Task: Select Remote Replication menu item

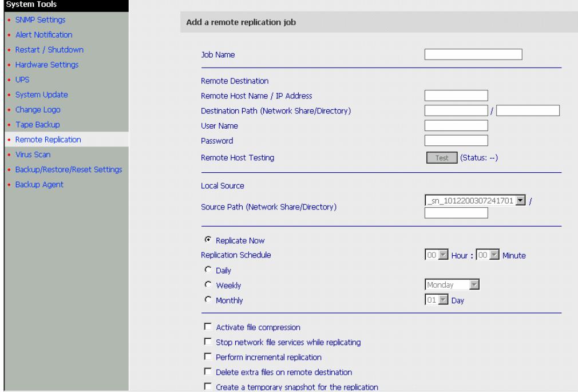Action: pyautogui.click(x=48, y=140)
